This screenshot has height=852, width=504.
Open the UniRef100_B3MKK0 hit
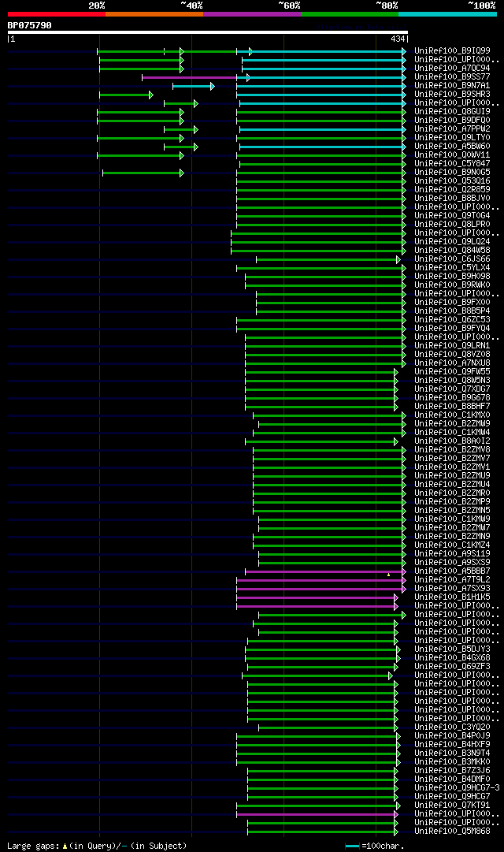coord(452,762)
